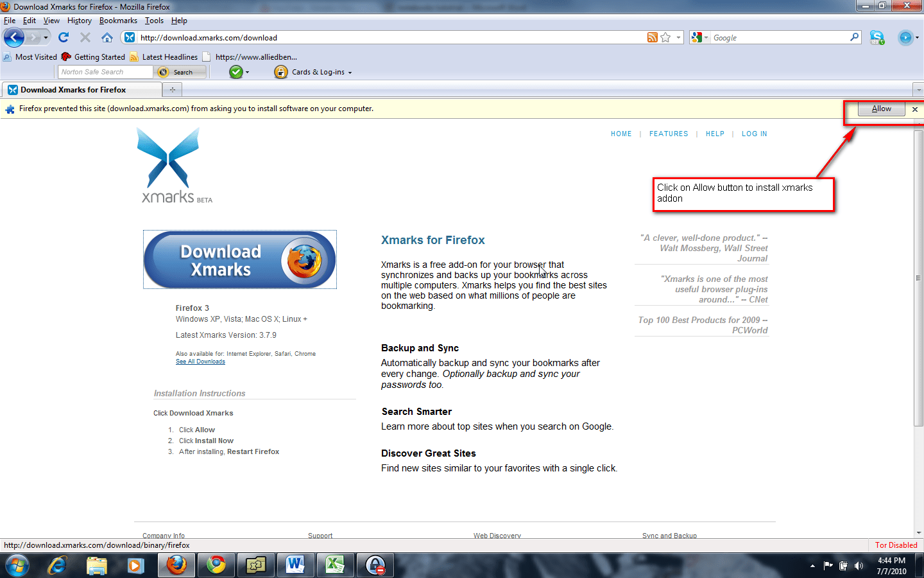Open the Windows Start menu orb

(x=17, y=565)
